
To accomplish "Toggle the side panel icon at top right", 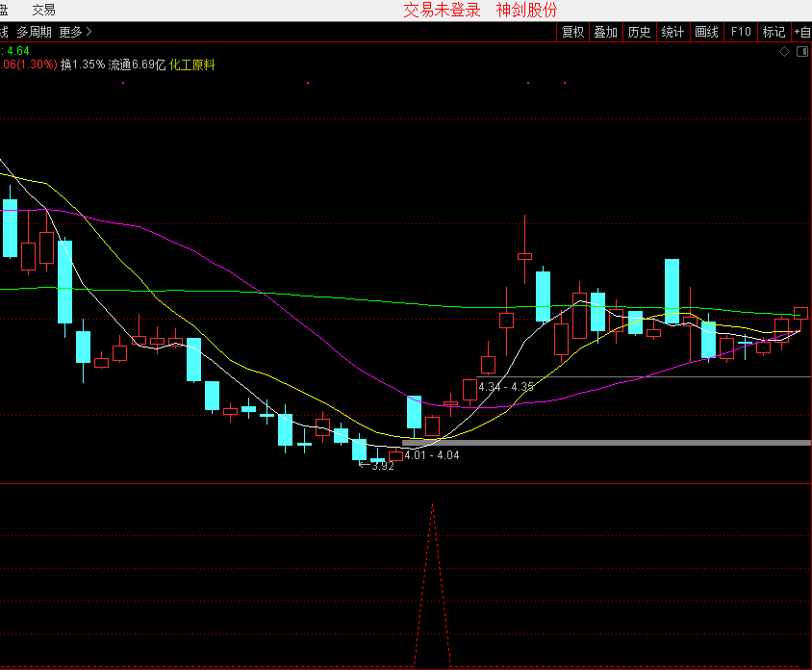I will click(800, 51).
